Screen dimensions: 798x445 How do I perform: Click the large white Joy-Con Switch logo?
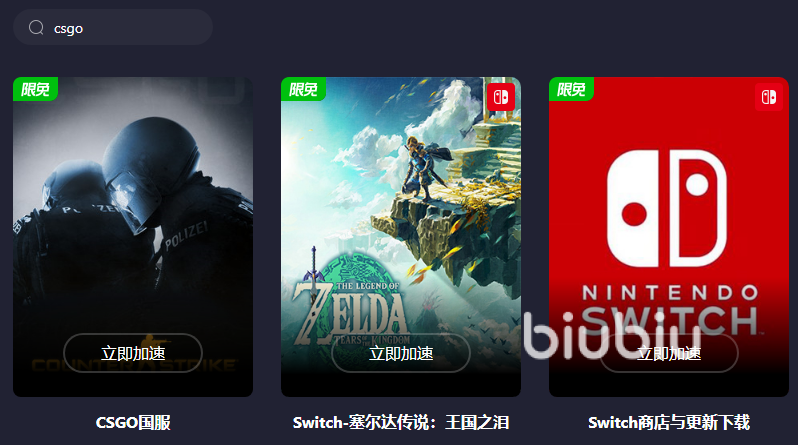tap(667, 208)
